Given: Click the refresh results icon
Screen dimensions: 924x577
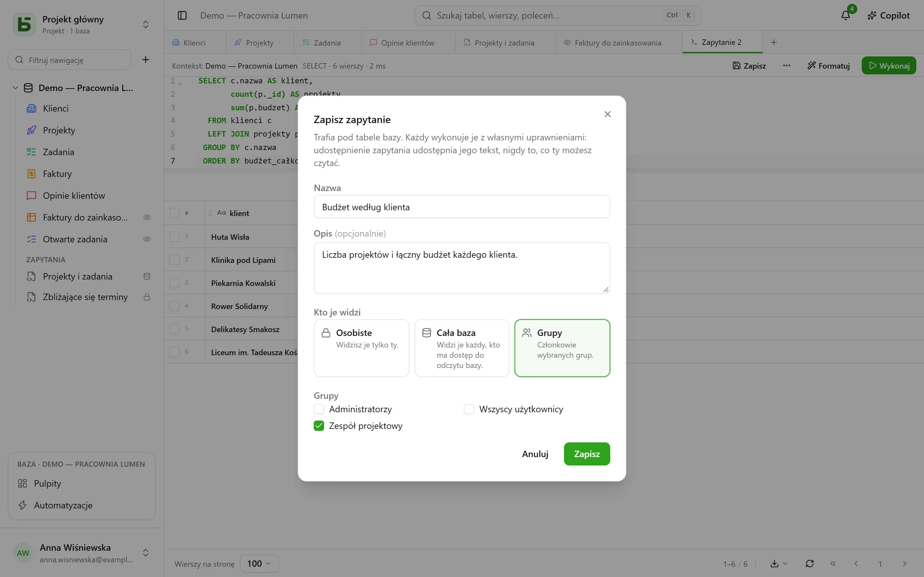Looking at the screenshot, I should pos(809,564).
